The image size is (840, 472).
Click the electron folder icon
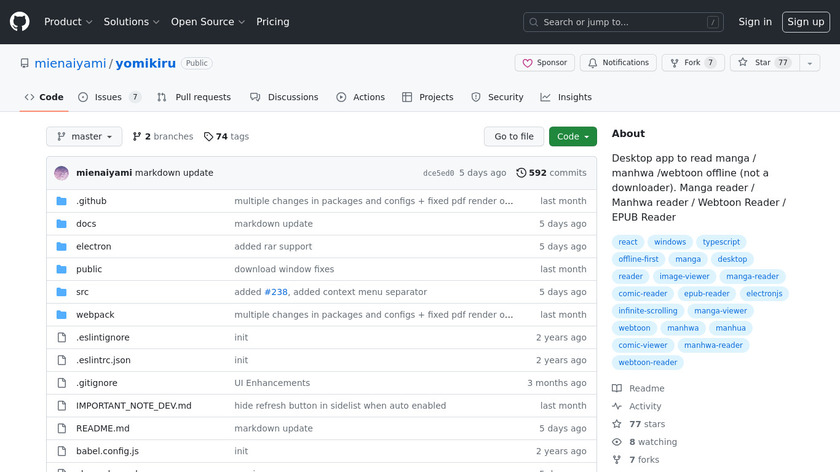pyautogui.click(x=62, y=246)
